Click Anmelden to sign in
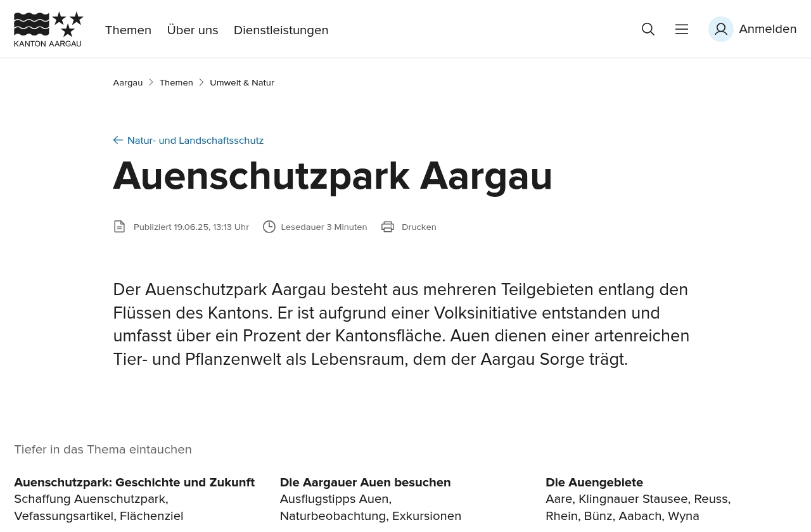This screenshot has height=532, width=811. pos(768,28)
